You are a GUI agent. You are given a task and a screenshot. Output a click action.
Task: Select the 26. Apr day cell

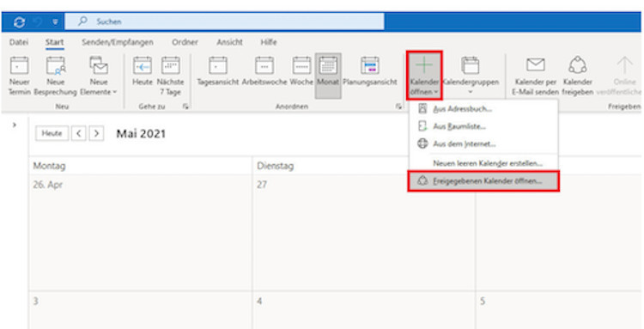[141, 232]
